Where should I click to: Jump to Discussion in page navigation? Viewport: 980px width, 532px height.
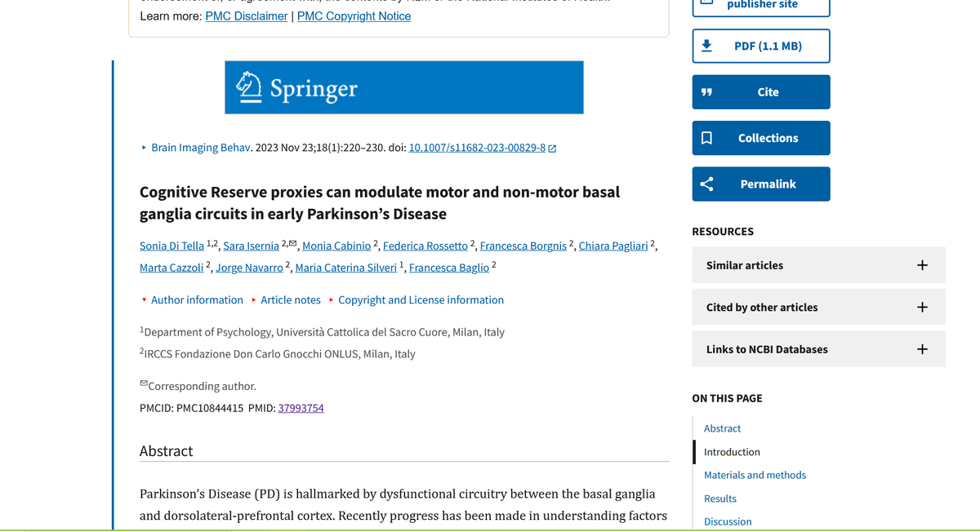coord(728,521)
